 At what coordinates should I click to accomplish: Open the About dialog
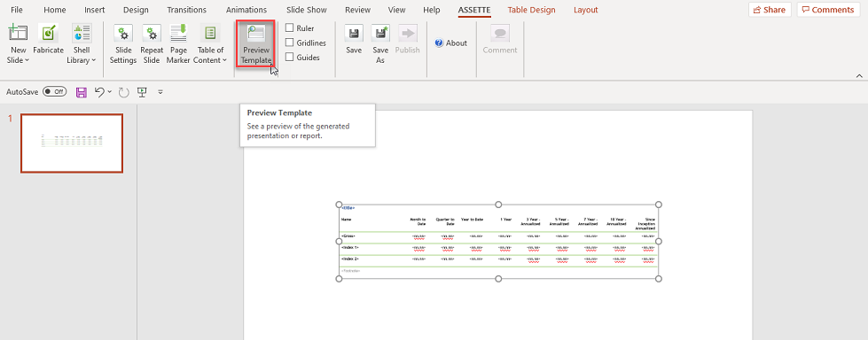[x=450, y=42]
